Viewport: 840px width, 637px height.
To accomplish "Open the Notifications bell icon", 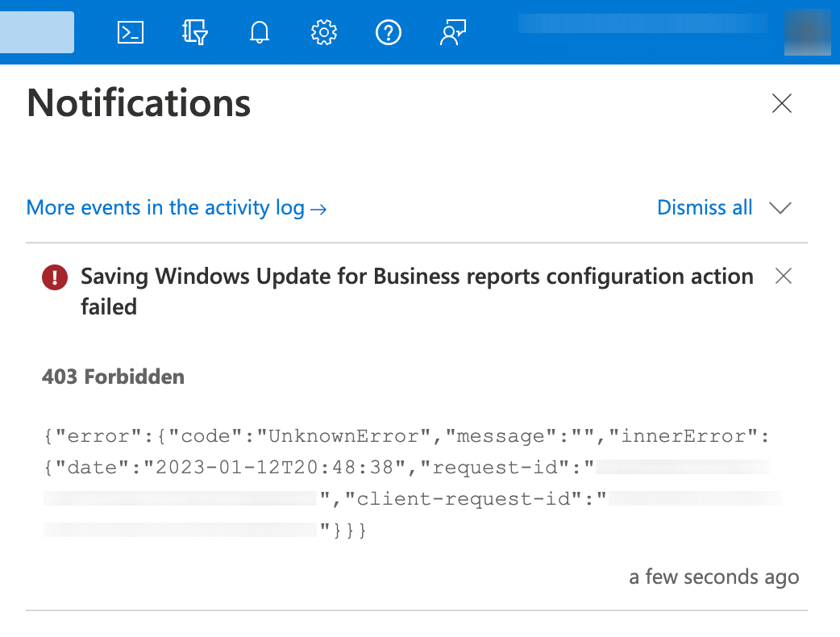I will [260, 33].
